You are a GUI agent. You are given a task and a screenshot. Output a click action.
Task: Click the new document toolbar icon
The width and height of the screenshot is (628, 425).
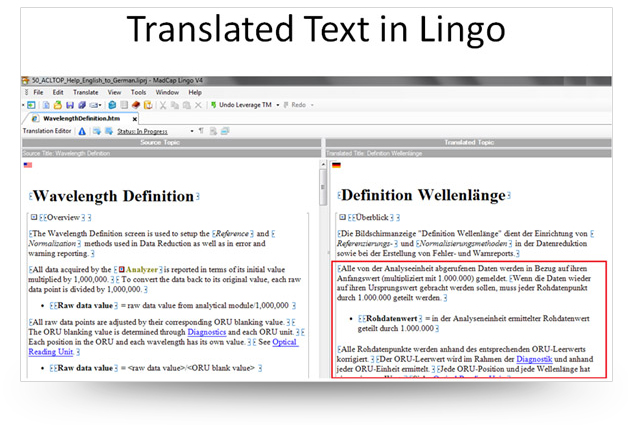(x=46, y=105)
